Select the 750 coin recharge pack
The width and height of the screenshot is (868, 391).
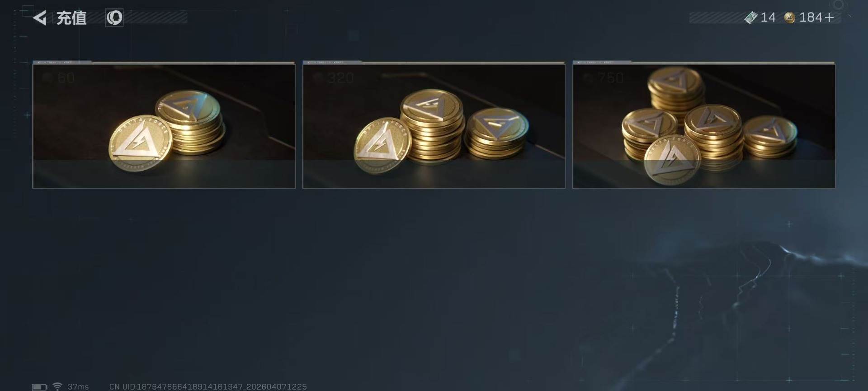[x=704, y=124]
